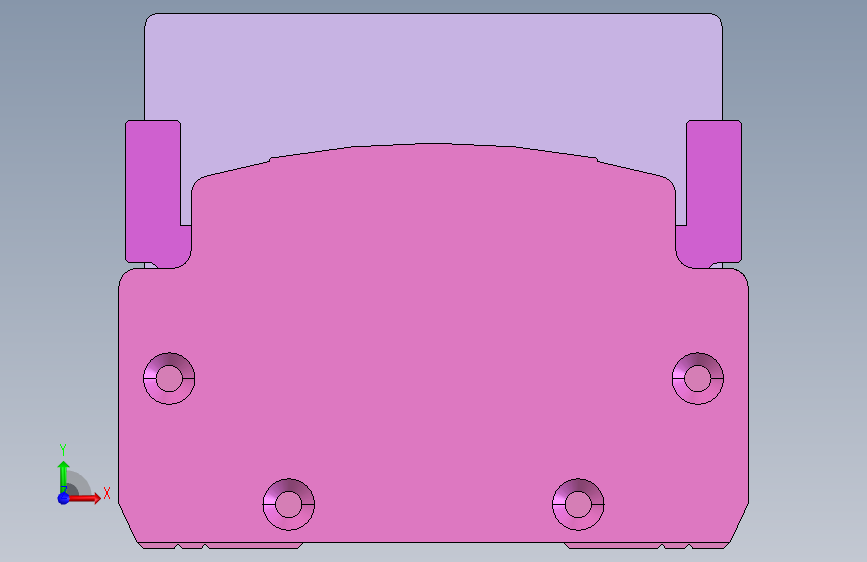Choose the bottom-right countersunk hole
The height and width of the screenshot is (562, 867).
[578, 504]
